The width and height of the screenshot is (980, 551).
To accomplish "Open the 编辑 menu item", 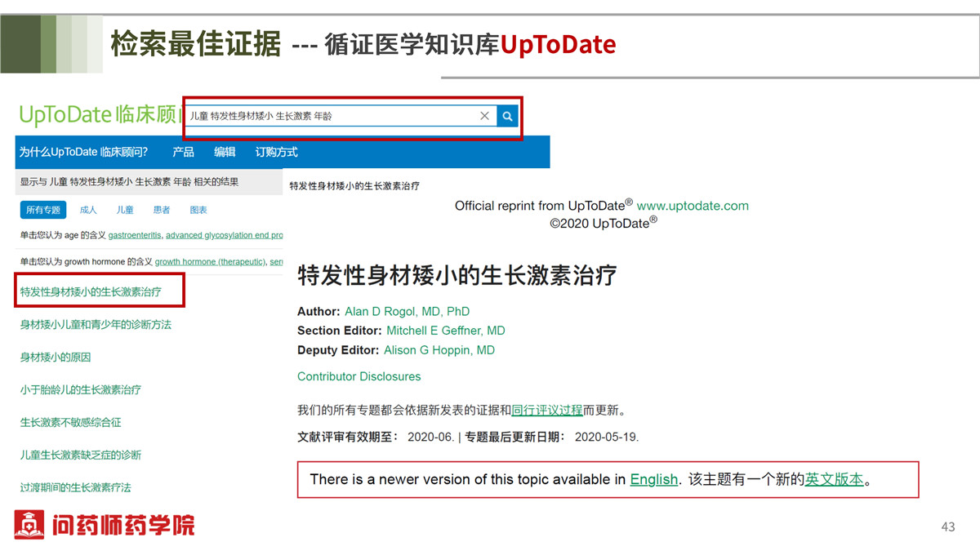I will coord(225,152).
